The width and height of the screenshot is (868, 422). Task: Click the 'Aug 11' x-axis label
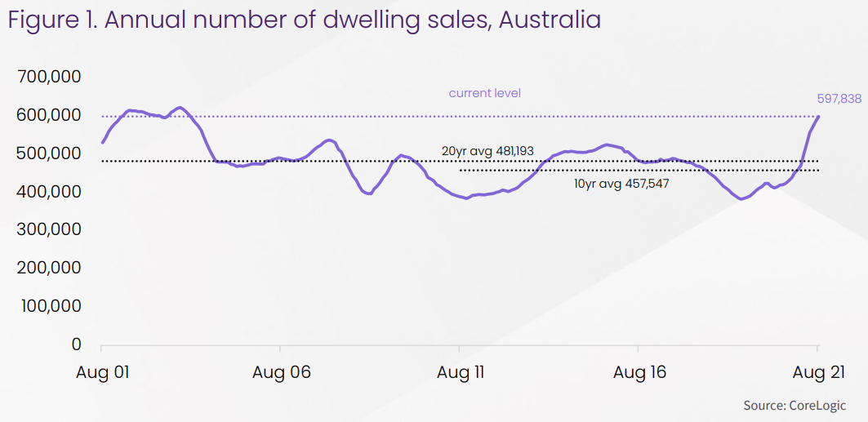point(461,372)
